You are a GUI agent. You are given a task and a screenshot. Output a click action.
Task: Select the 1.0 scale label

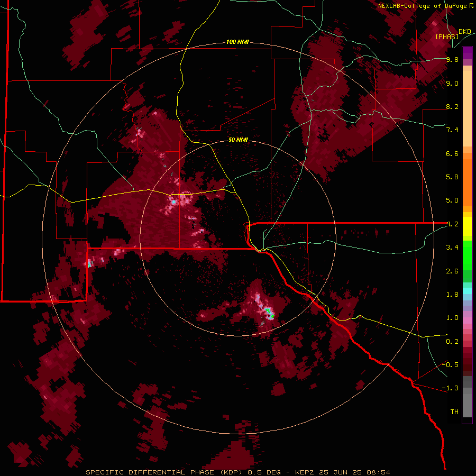coord(452,318)
